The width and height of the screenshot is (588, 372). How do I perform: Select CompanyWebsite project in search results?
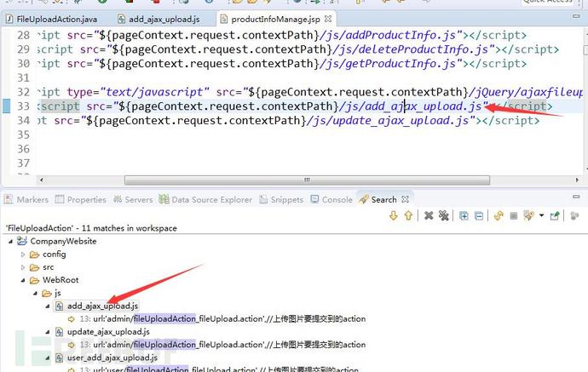coord(63,241)
